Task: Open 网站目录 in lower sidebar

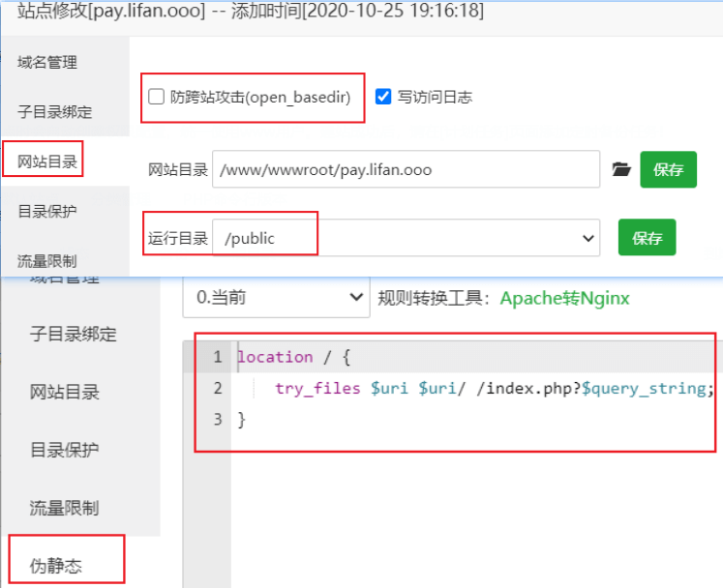Action: click(64, 393)
